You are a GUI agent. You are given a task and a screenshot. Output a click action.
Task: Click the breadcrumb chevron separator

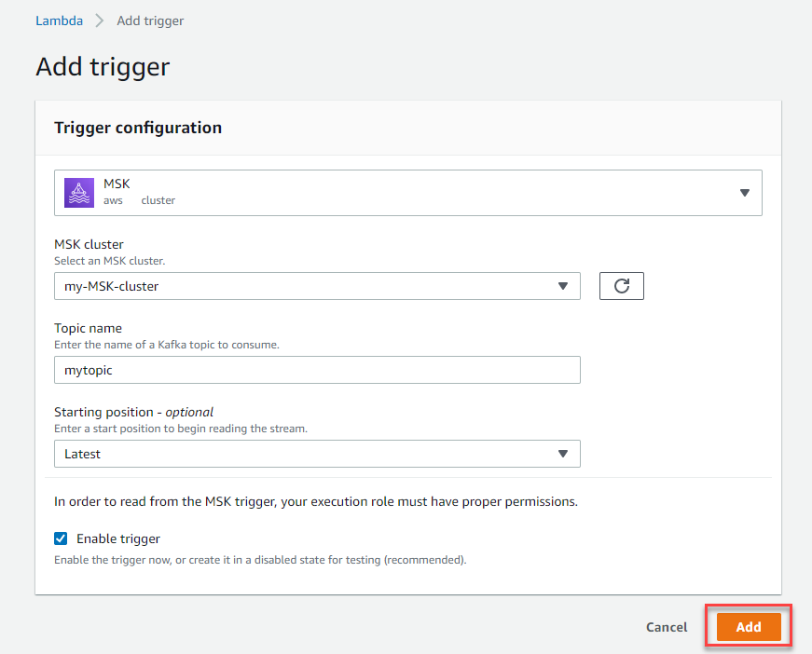pos(100,20)
